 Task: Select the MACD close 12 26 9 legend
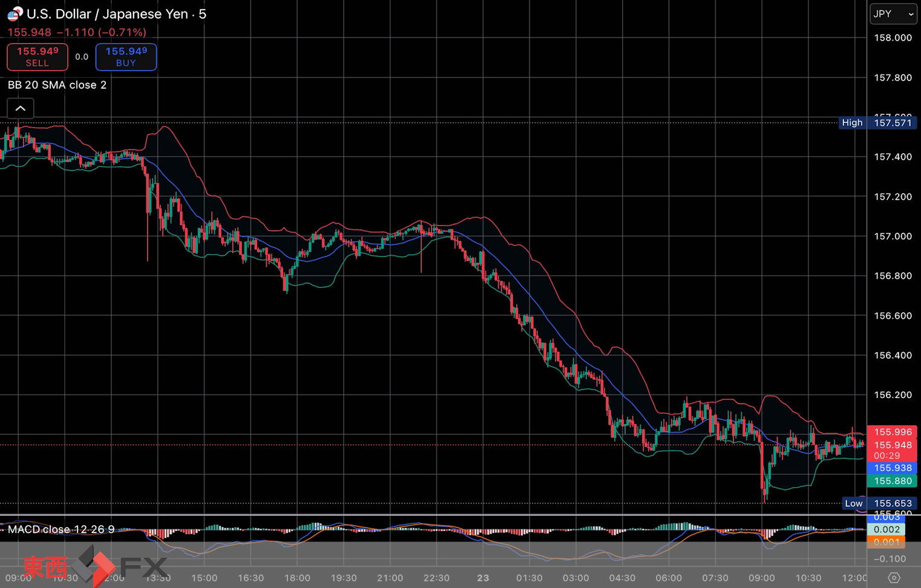click(x=61, y=529)
